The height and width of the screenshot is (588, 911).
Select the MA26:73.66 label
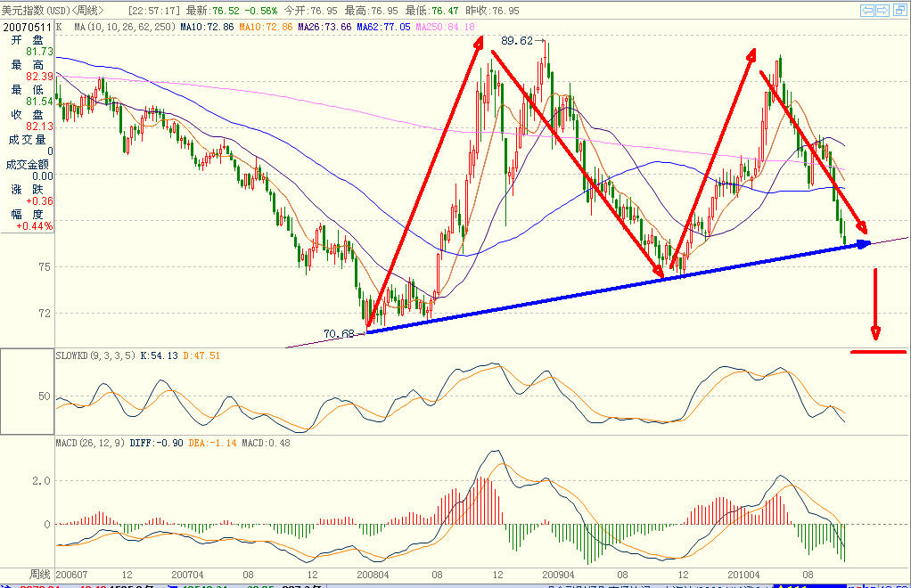point(324,27)
